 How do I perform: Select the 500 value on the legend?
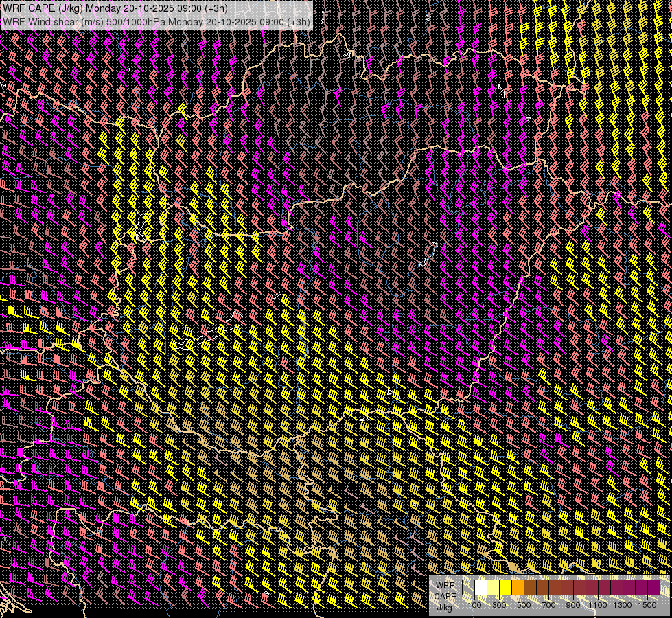524,605
